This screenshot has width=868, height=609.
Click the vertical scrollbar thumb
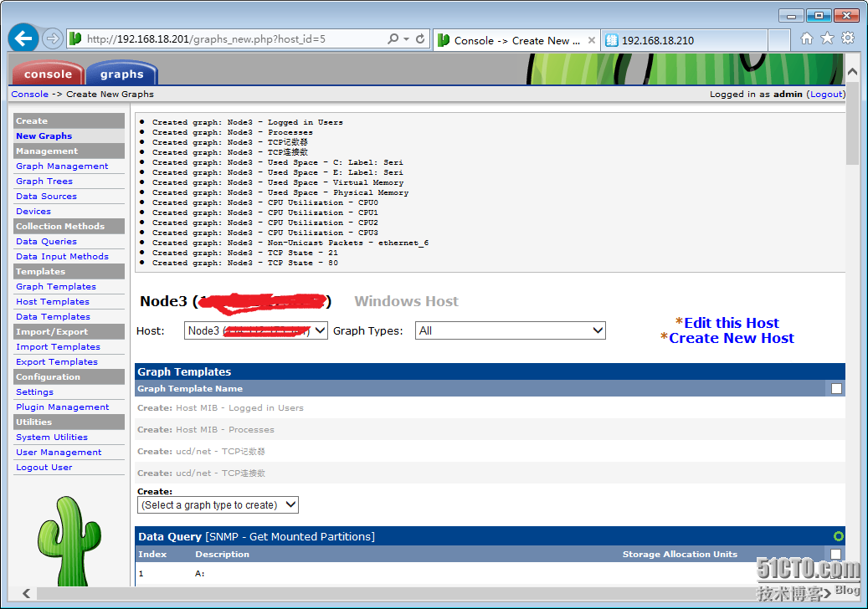[x=852, y=123]
